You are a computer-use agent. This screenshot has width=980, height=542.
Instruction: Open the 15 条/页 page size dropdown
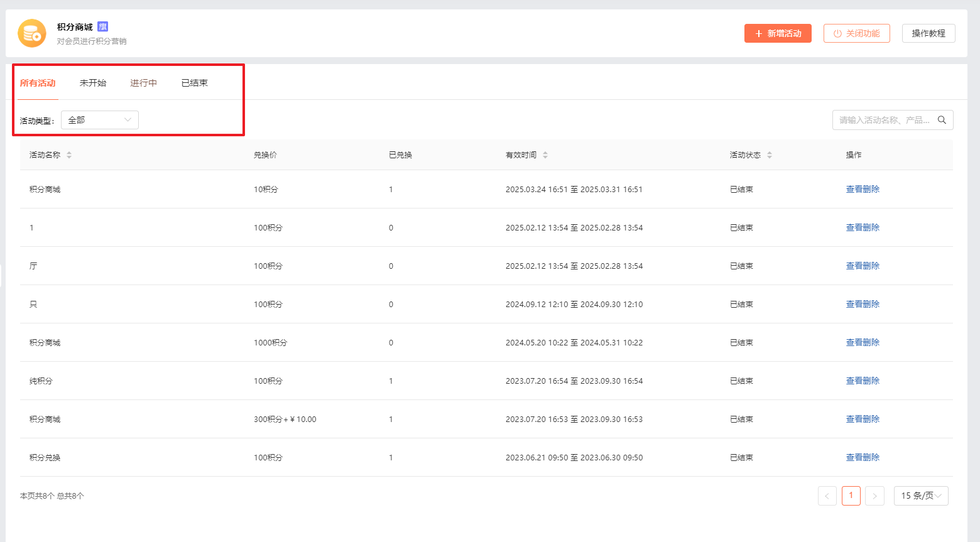(x=920, y=496)
